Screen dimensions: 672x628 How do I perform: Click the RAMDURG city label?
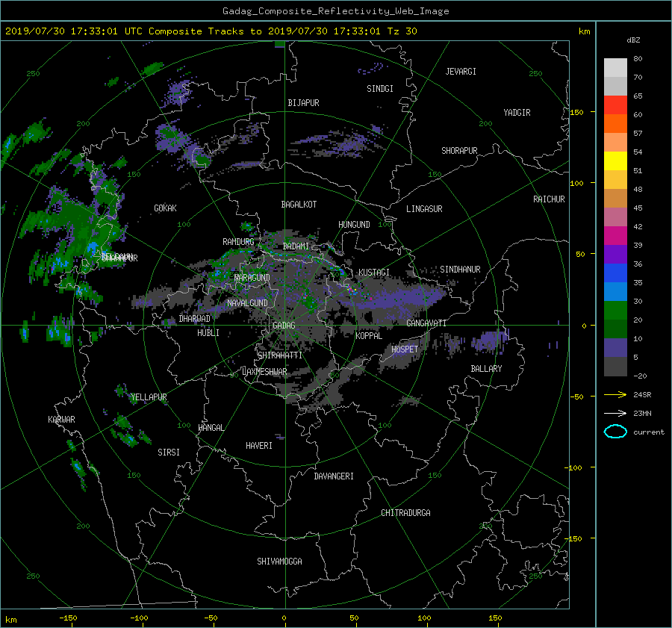(x=238, y=242)
